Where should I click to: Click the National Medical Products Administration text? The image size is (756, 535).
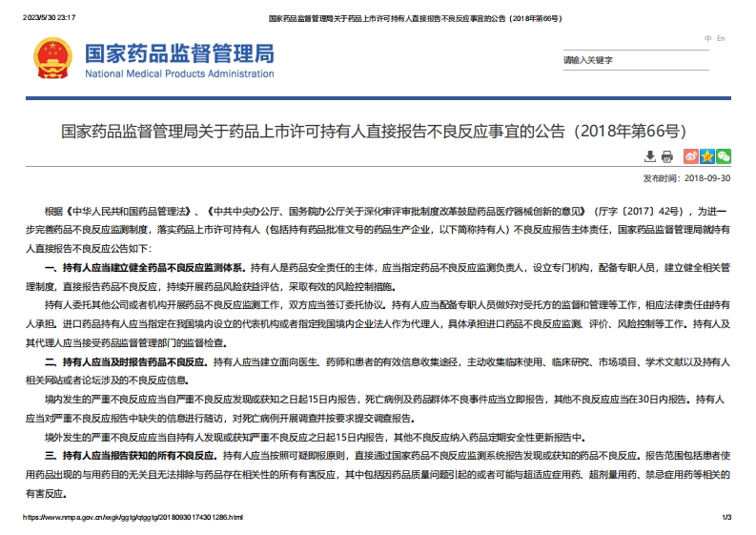click(x=179, y=74)
